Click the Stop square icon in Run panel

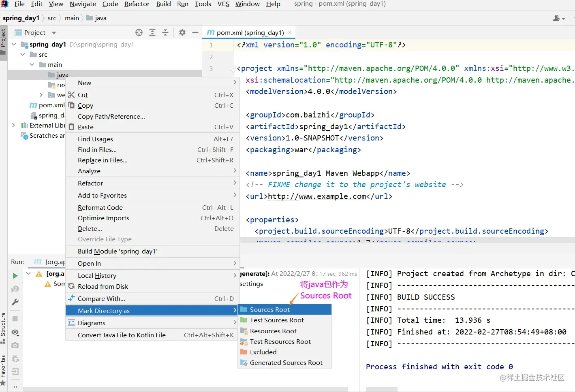click(x=15, y=319)
